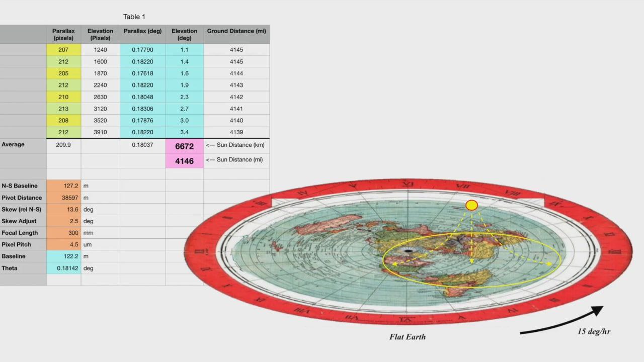This screenshot has width=644, height=362.
Task: Pick the elevation degrees cell 3.0
Action: 185,121
